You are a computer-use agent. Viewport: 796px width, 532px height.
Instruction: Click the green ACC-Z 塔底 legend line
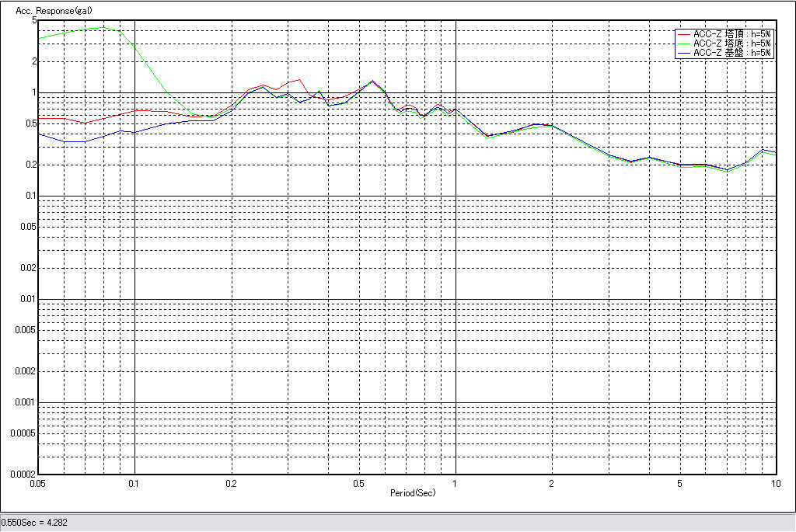click(x=684, y=43)
